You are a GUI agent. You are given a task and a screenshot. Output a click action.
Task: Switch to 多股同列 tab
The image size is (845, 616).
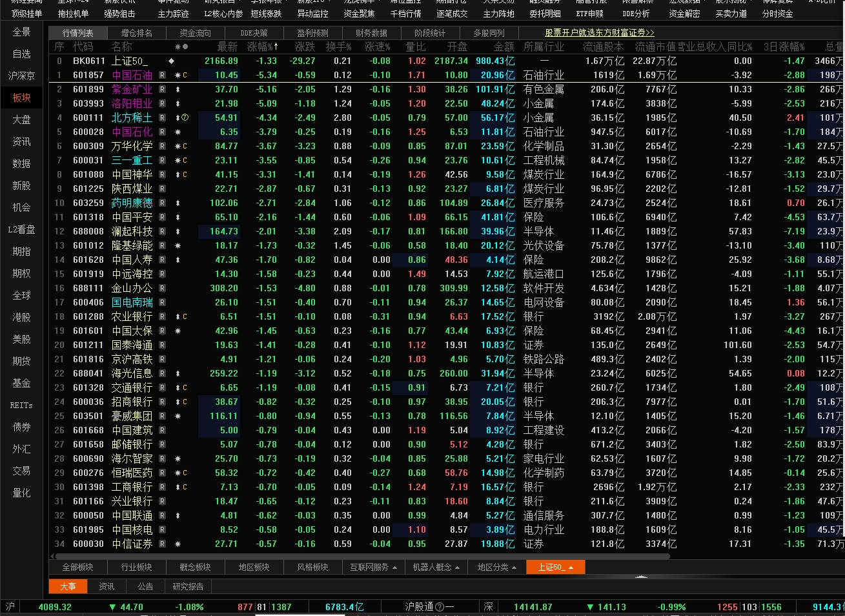(489, 33)
